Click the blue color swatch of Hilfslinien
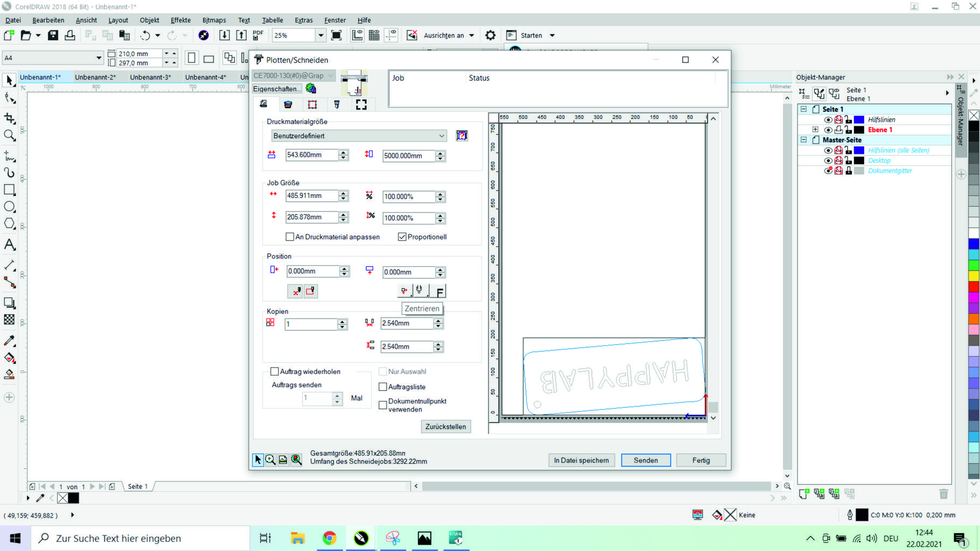This screenshot has width=980, height=551. (859, 119)
